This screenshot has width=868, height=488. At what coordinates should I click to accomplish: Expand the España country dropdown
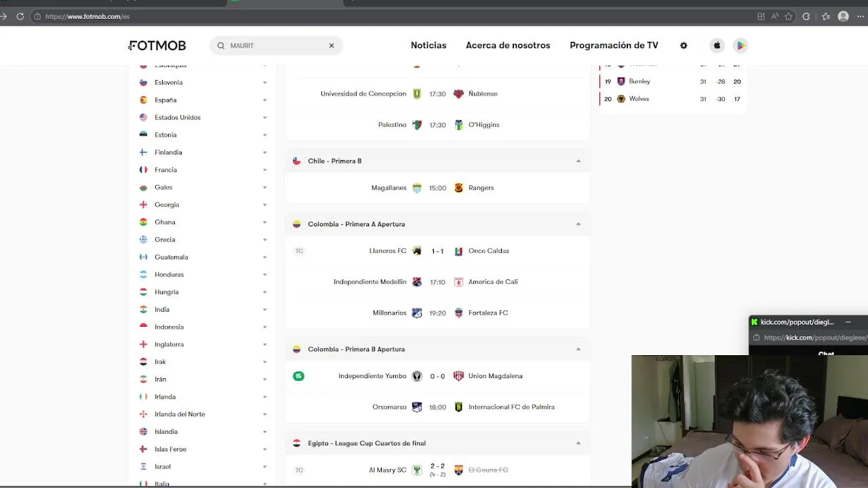point(264,100)
